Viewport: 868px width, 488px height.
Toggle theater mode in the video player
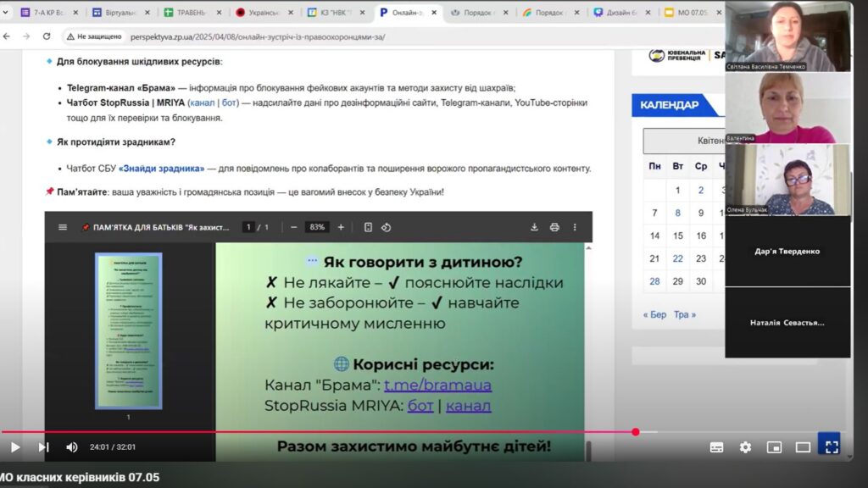803,447
